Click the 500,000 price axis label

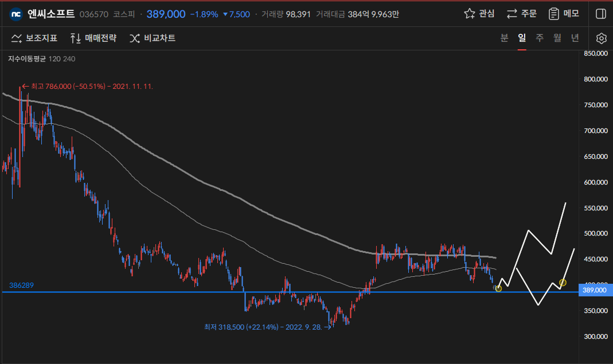tap(596, 233)
